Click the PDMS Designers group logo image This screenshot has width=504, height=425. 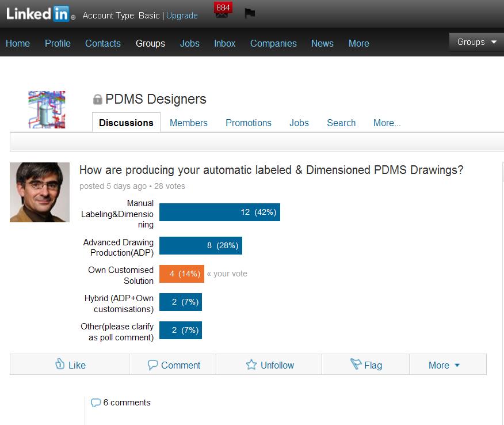[x=47, y=109]
